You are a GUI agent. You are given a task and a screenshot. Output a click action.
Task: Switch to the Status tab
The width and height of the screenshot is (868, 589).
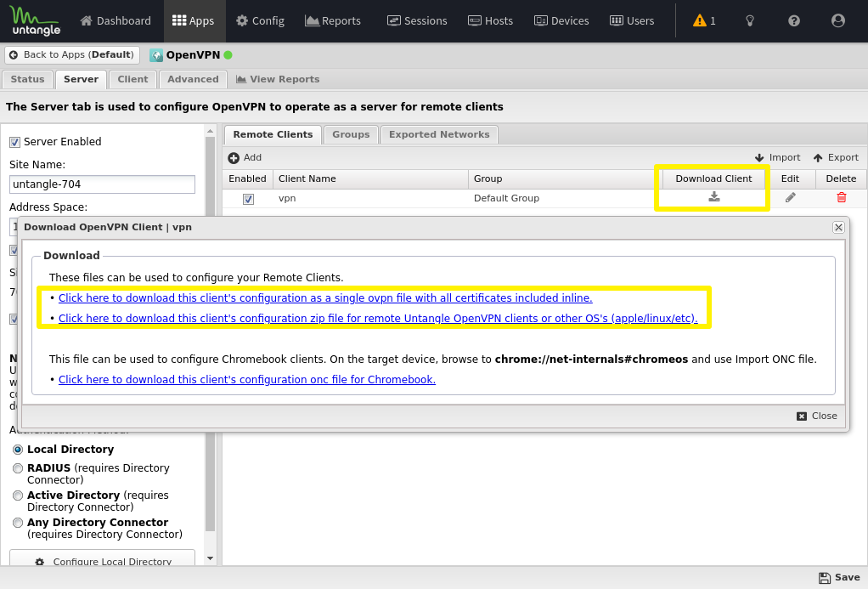point(28,79)
